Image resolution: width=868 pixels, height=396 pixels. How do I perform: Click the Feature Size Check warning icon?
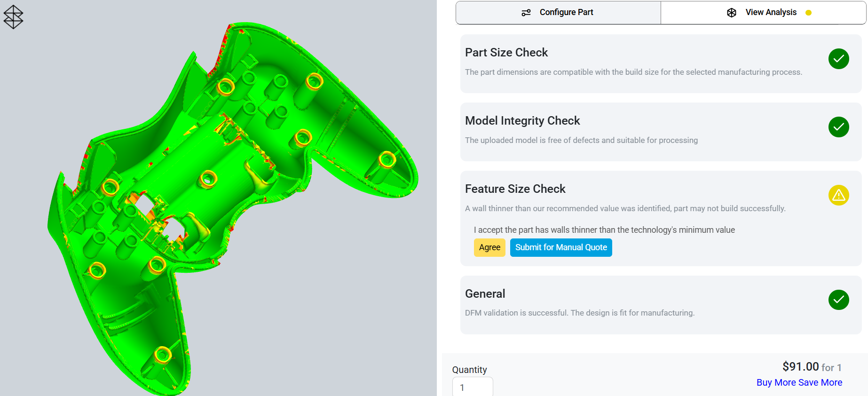coord(838,195)
